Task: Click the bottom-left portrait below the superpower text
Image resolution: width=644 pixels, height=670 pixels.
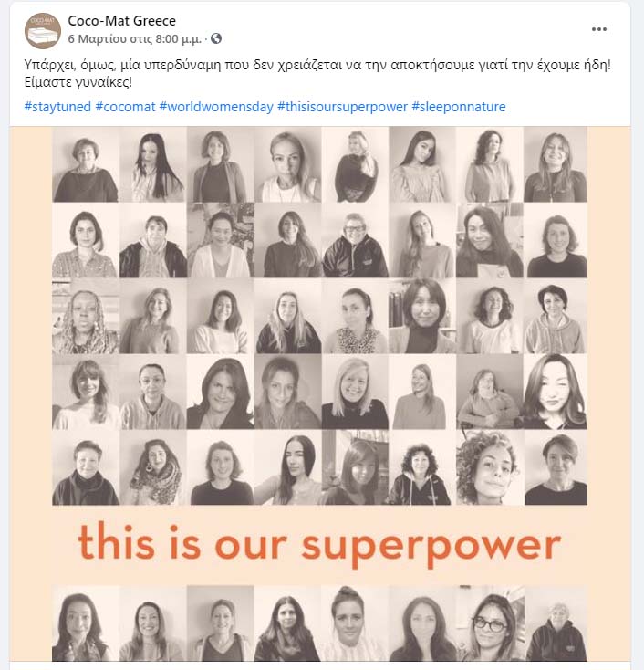Action: point(86,624)
